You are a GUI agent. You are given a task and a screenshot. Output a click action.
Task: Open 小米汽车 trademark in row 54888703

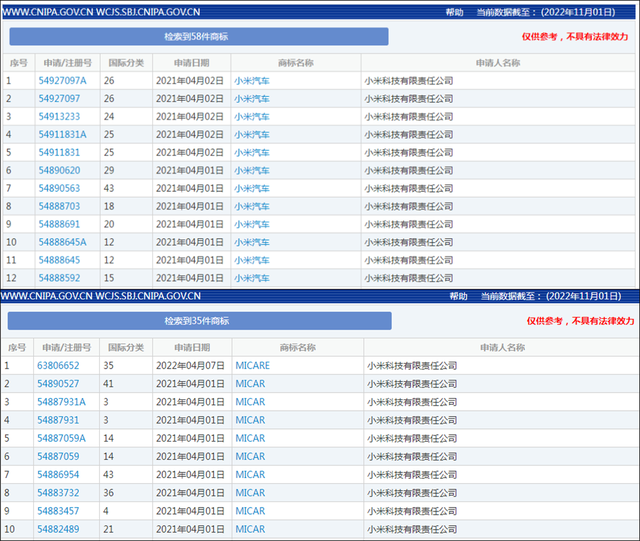pos(252,207)
